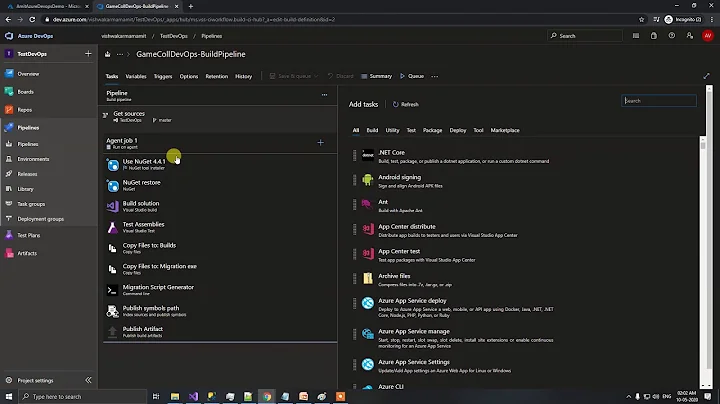
Task: Select Copy Files to: Migration exe task
Action: click(x=220, y=269)
